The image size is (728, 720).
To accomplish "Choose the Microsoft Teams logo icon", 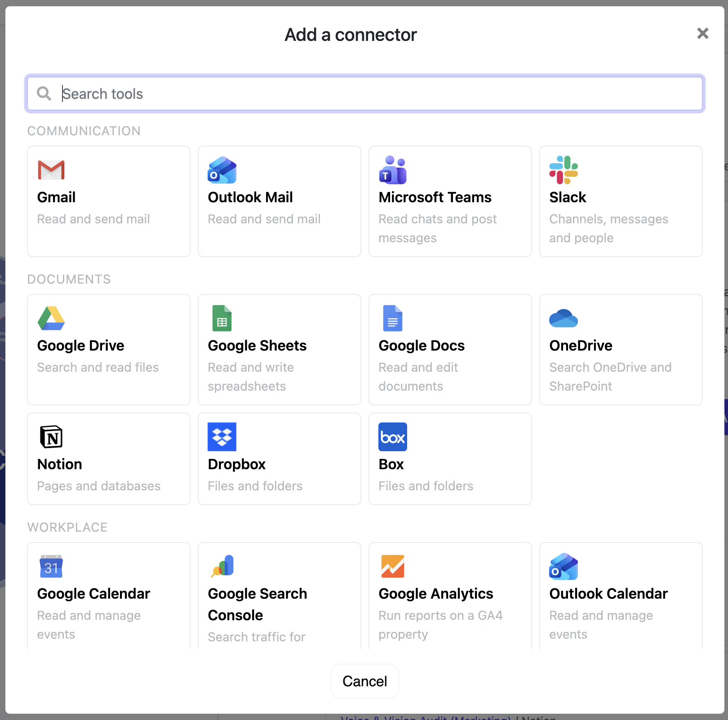I will 393,170.
